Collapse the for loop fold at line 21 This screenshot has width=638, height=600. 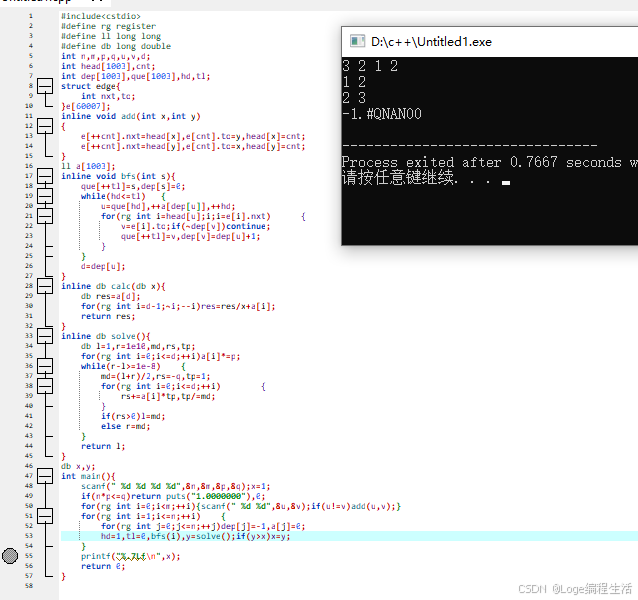coord(45,216)
